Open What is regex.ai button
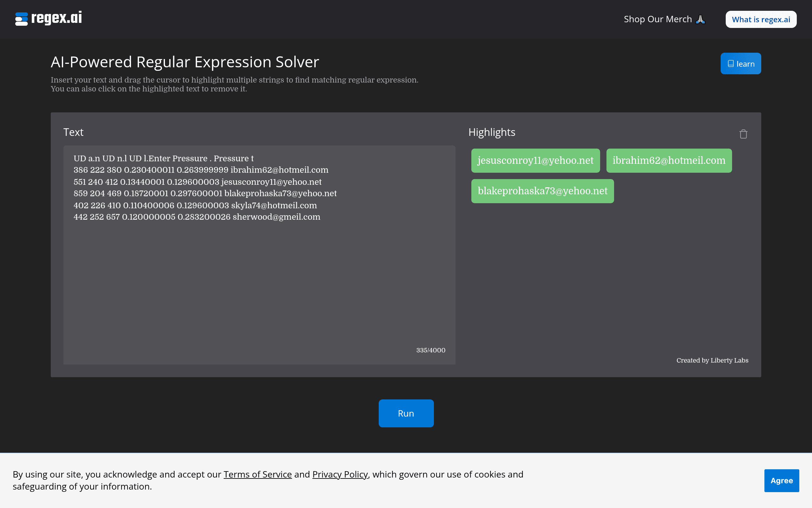This screenshot has width=812, height=508. (761, 19)
